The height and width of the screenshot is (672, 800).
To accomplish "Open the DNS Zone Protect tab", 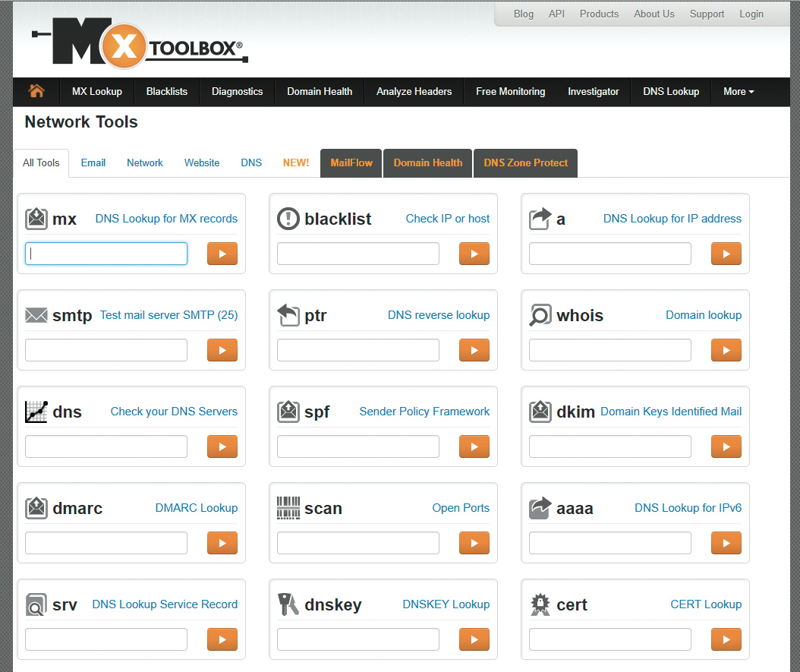I will pos(525,163).
